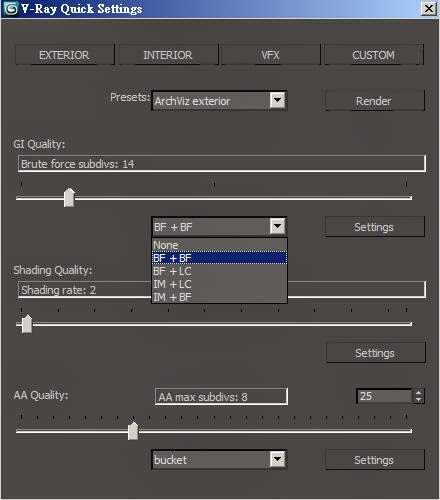This screenshot has height=500, width=440.
Task: Open Shading Quality Settings button
Action: [x=375, y=353]
